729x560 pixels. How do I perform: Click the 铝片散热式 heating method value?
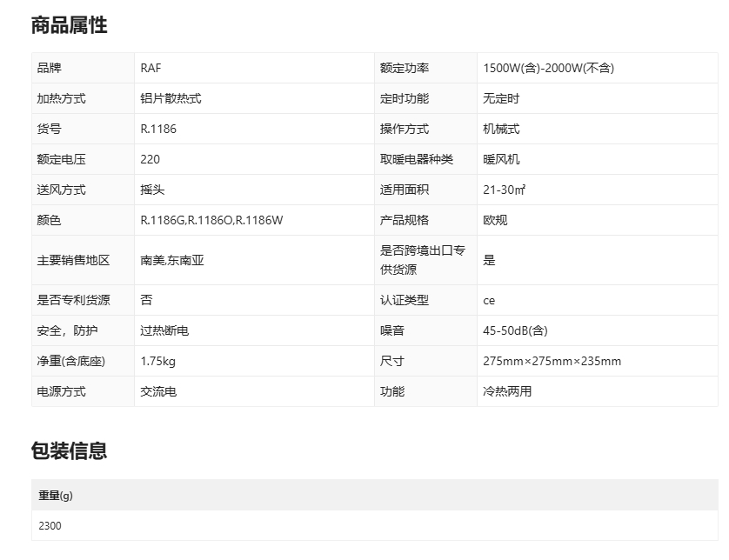pos(171,98)
